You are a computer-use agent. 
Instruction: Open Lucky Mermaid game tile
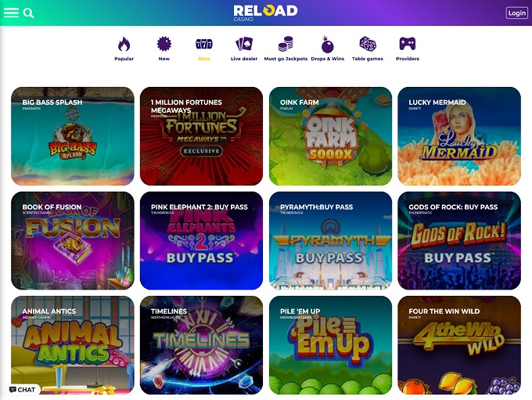tap(459, 136)
